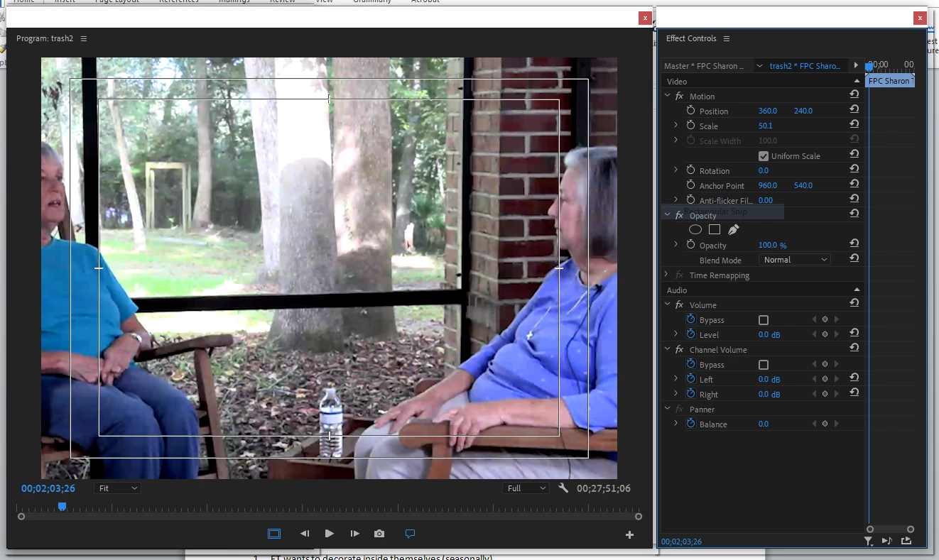Viewport: 939px width, 560px height.
Task: Reset the Volume Level parameter
Action: pos(854,333)
